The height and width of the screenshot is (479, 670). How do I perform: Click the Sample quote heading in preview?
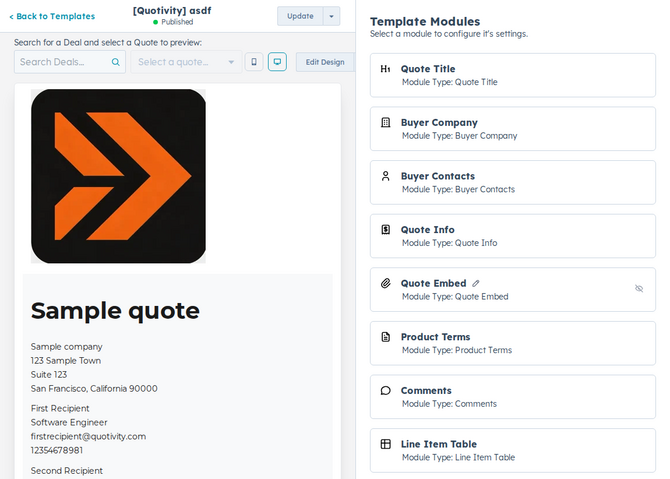pos(115,311)
